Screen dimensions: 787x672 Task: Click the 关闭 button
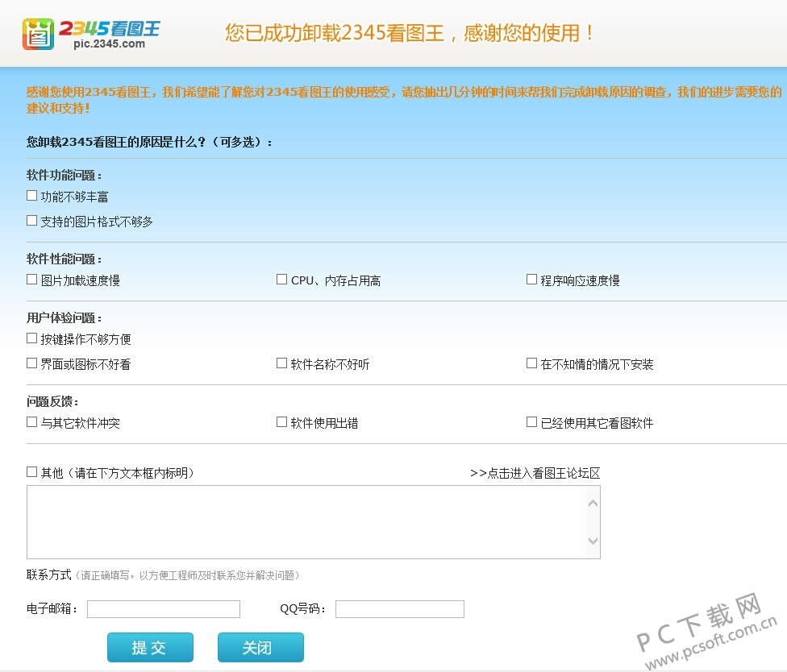click(x=260, y=648)
